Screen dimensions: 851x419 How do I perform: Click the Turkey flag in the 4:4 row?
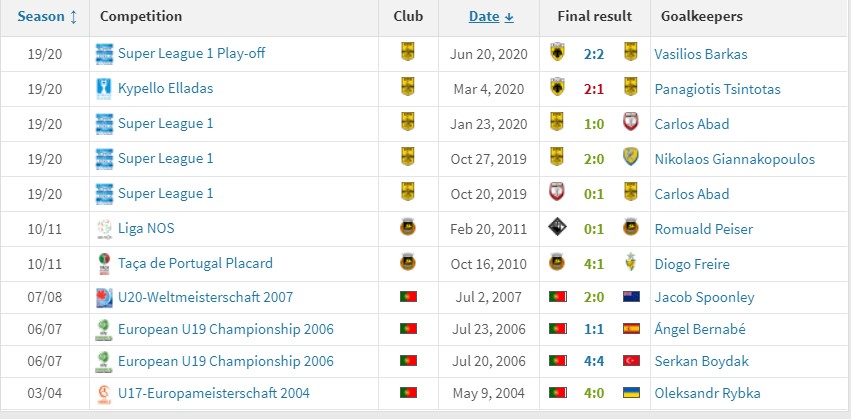click(x=631, y=361)
